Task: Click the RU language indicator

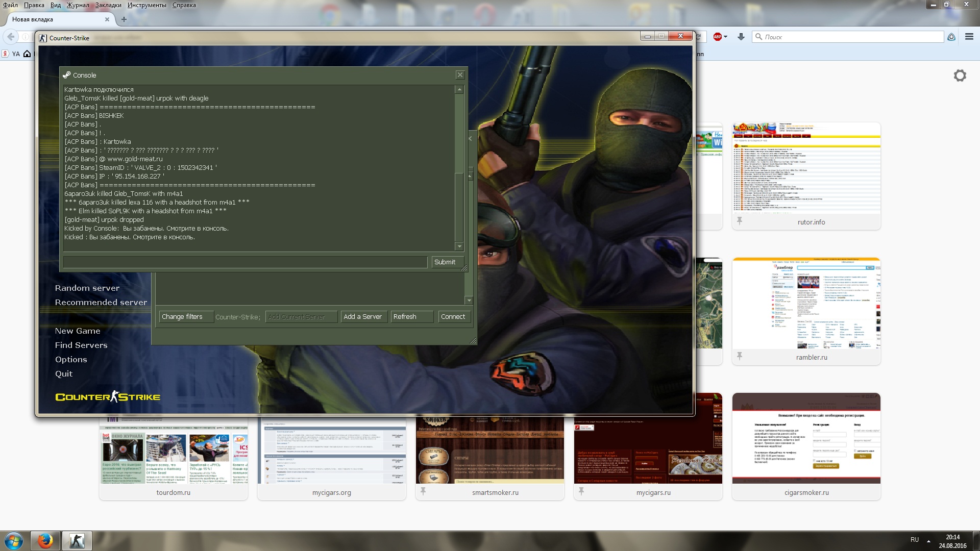Action: (x=914, y=540)
